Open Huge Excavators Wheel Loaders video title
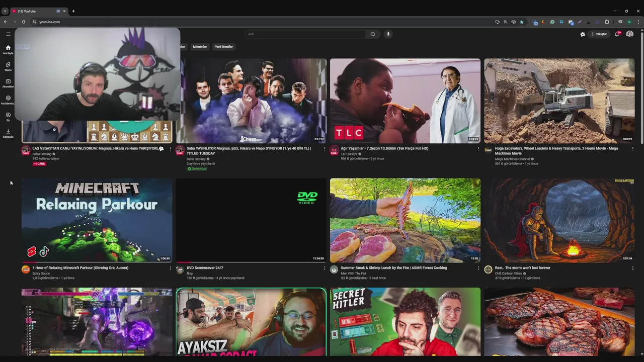 tap(556, 151)
